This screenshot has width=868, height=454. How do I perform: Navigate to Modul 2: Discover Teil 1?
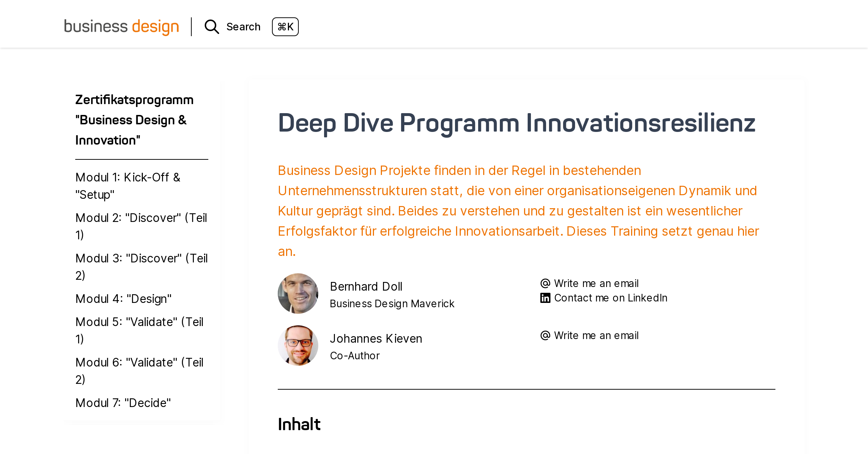tap(141, 226)
